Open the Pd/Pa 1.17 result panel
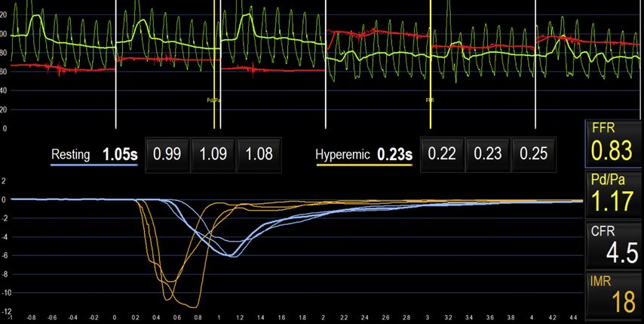644x324 pixels. (614, 194)
